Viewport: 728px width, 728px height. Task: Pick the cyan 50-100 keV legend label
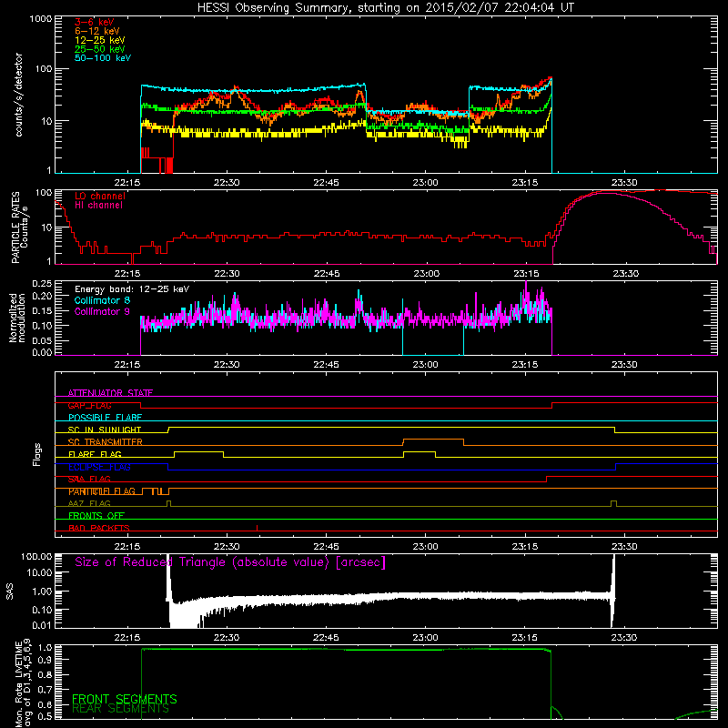point(103,58)
